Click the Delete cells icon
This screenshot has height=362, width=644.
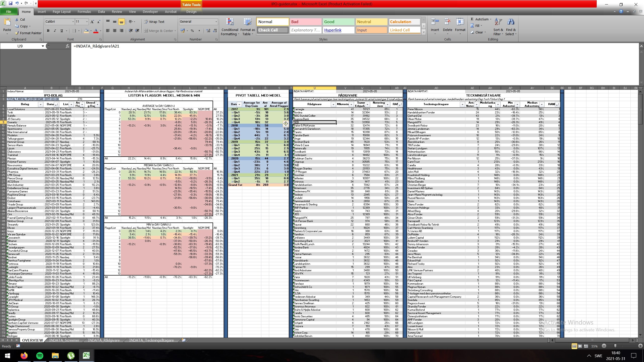click(x=448, y=22)
